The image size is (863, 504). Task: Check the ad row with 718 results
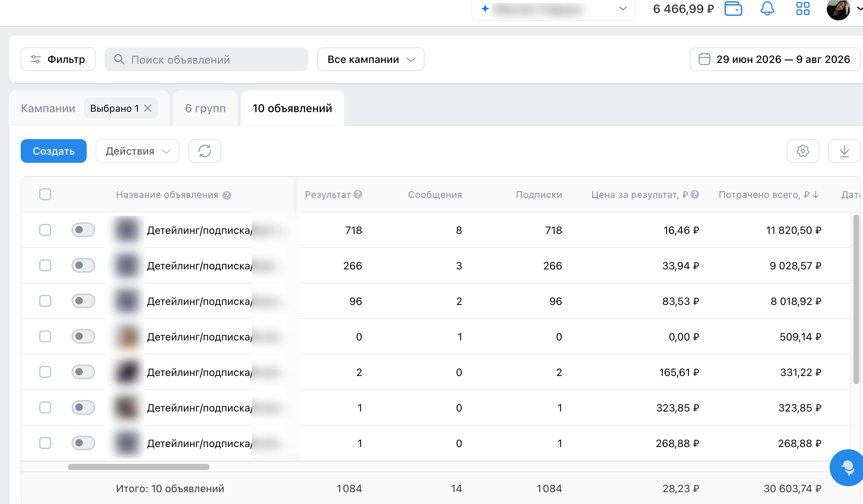tap(45, 230)
